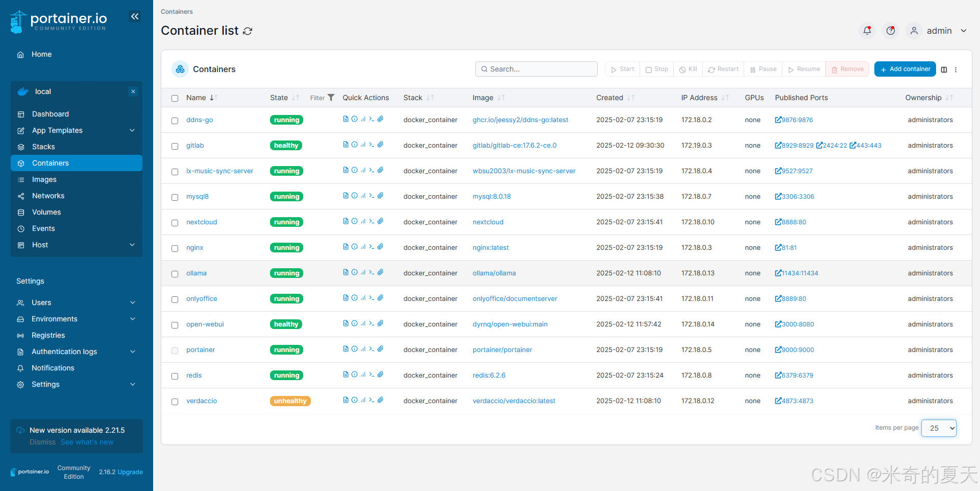
Task: Expand the Users submenu chevron
Action: tap(133, 302)
